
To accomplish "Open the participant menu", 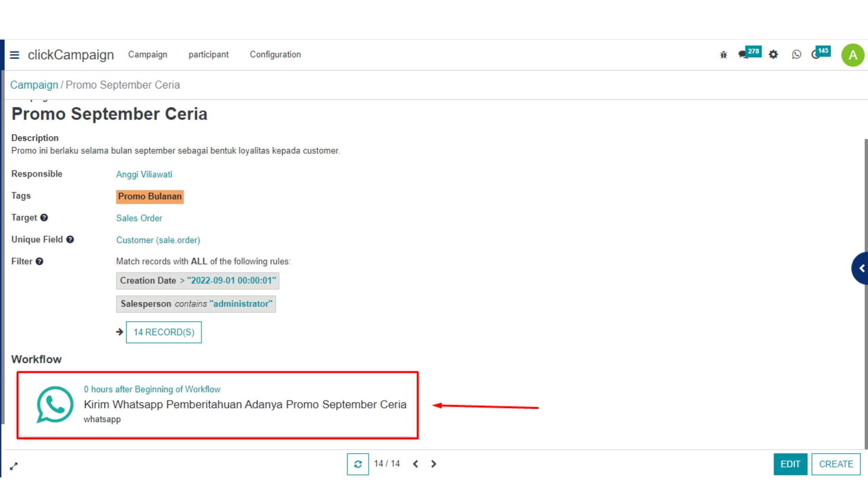I will point(209,55).
